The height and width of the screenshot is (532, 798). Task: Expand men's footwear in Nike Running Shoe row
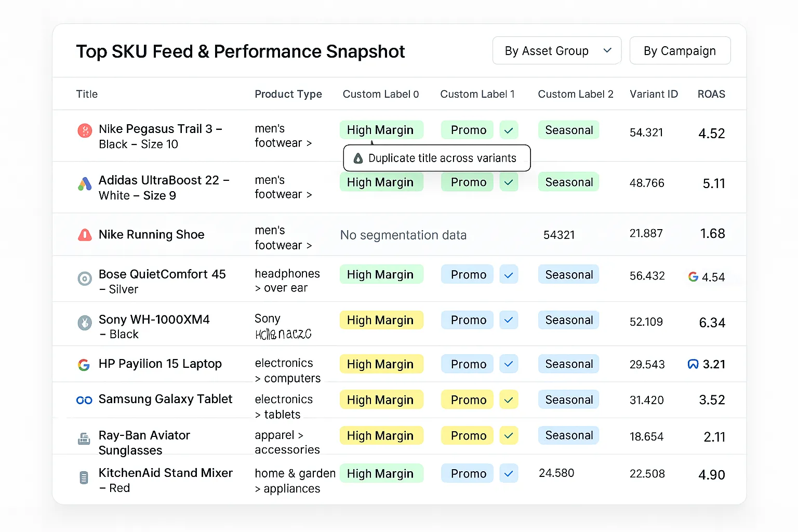coord(283,237)
